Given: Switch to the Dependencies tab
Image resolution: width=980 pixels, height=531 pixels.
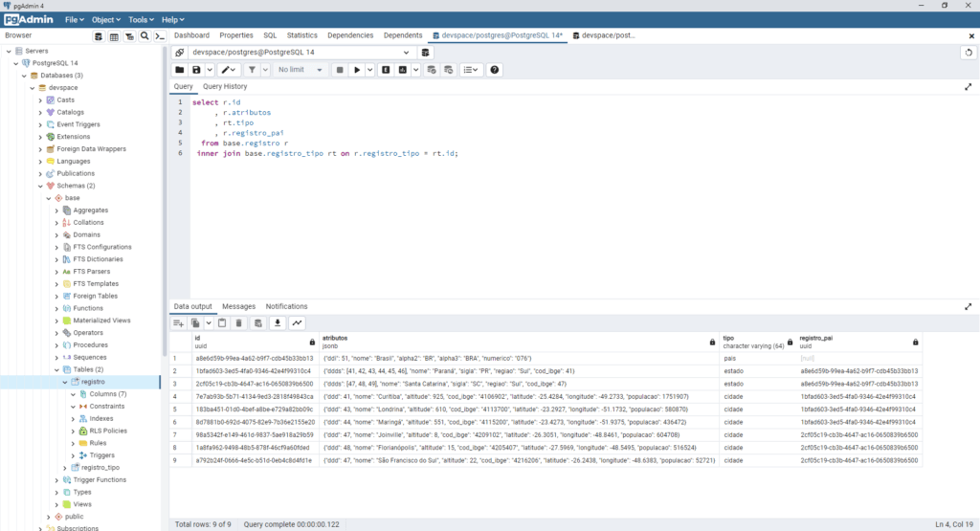Looking at the screenshot, I should 350,35.
